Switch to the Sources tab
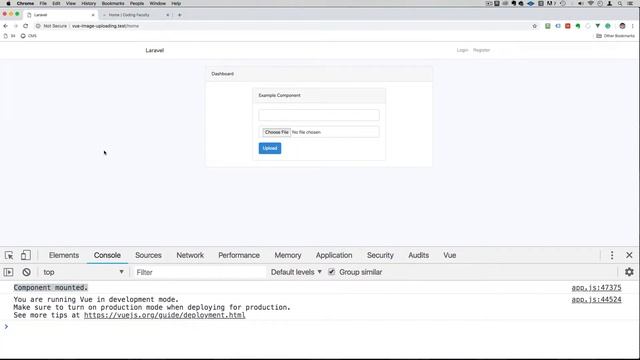The width and height of the screenshot is (640, 360). coord(148,255)
